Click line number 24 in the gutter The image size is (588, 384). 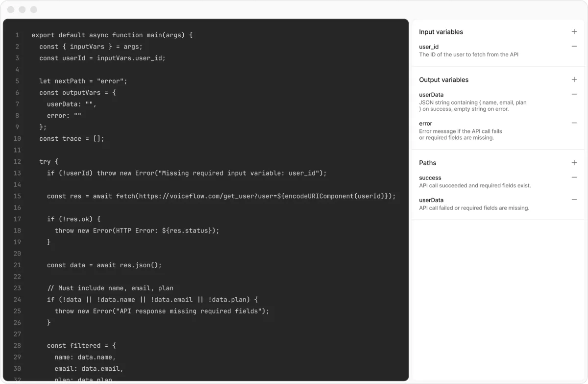17,299
